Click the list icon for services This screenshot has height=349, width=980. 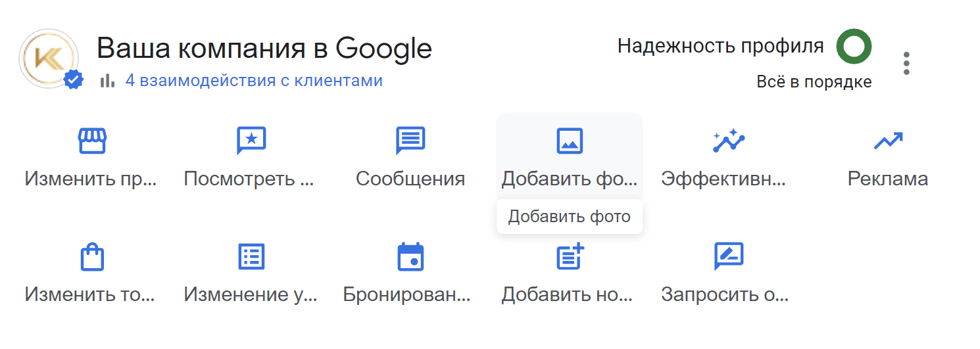[251, 257]
